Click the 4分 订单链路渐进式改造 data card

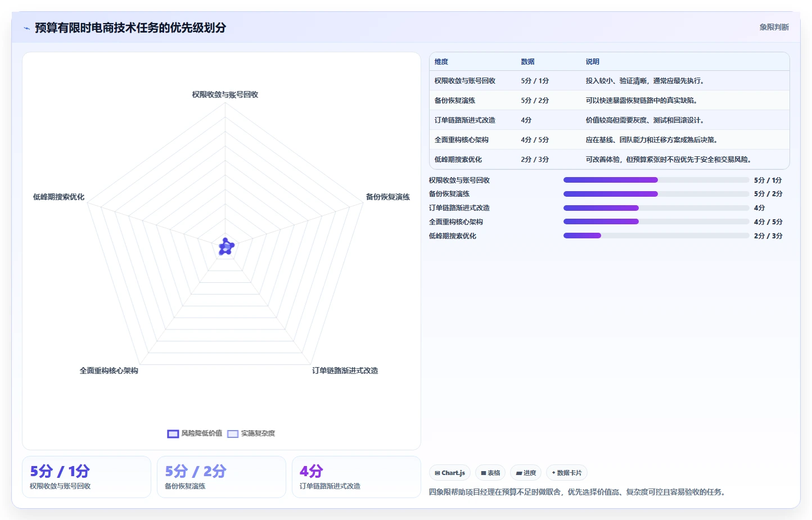click(357, 477)
